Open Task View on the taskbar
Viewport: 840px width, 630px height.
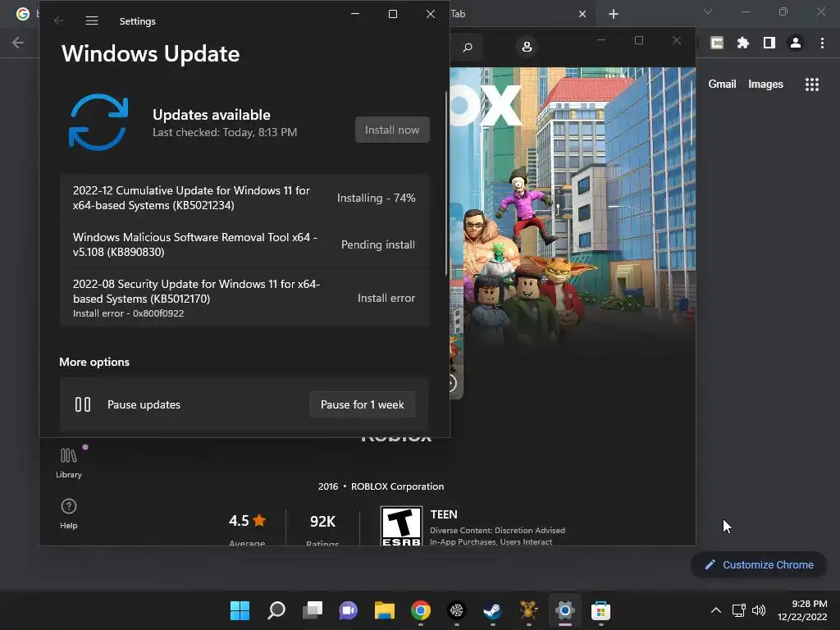[x=313, y=610]
